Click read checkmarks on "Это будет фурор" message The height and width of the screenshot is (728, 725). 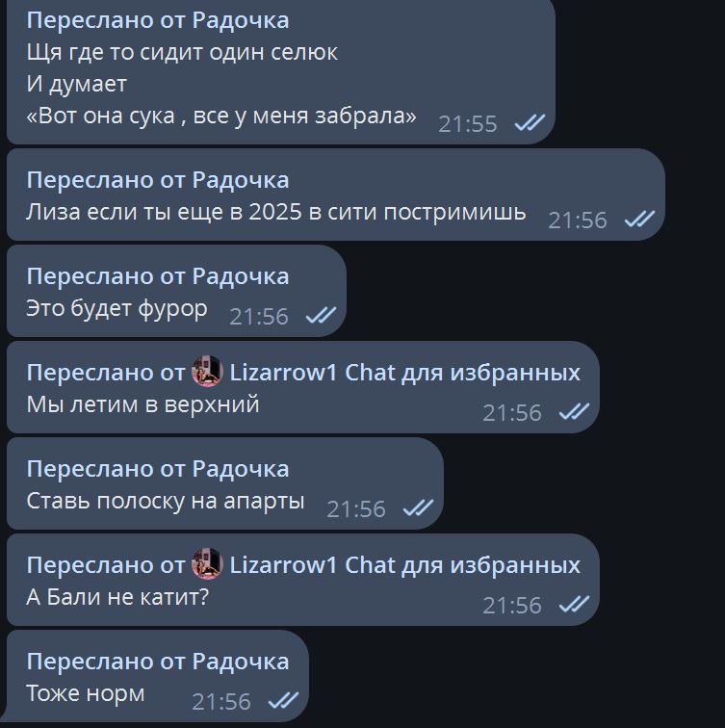321,315
